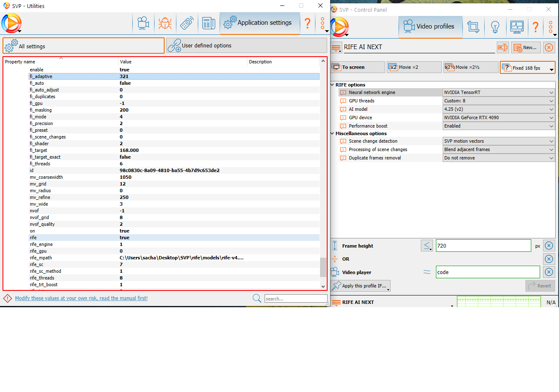Click the remote control icon
This screenshot has height=392, width=559.
(187, 23)
